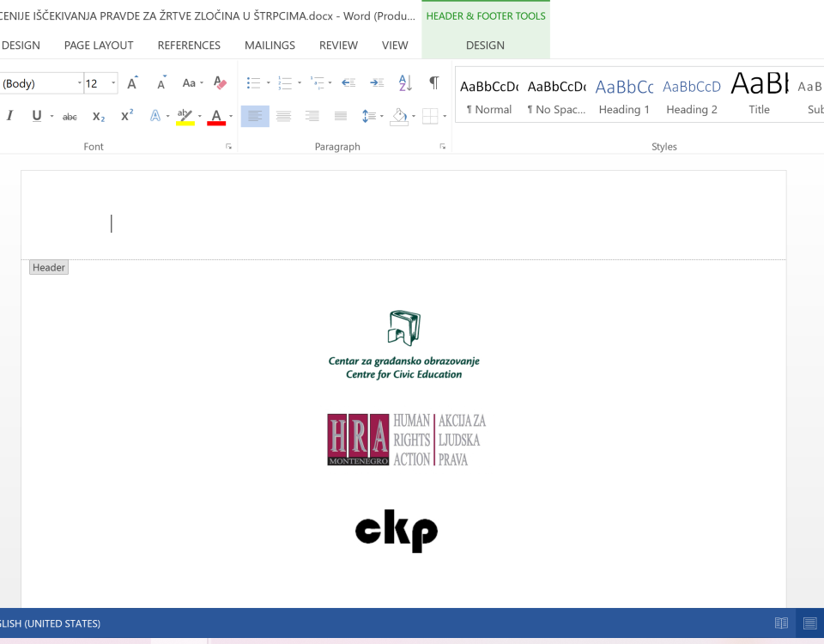Screen dimensions: 824x644
Task: Apply the red font color
Action: click(x=216, y=116)
